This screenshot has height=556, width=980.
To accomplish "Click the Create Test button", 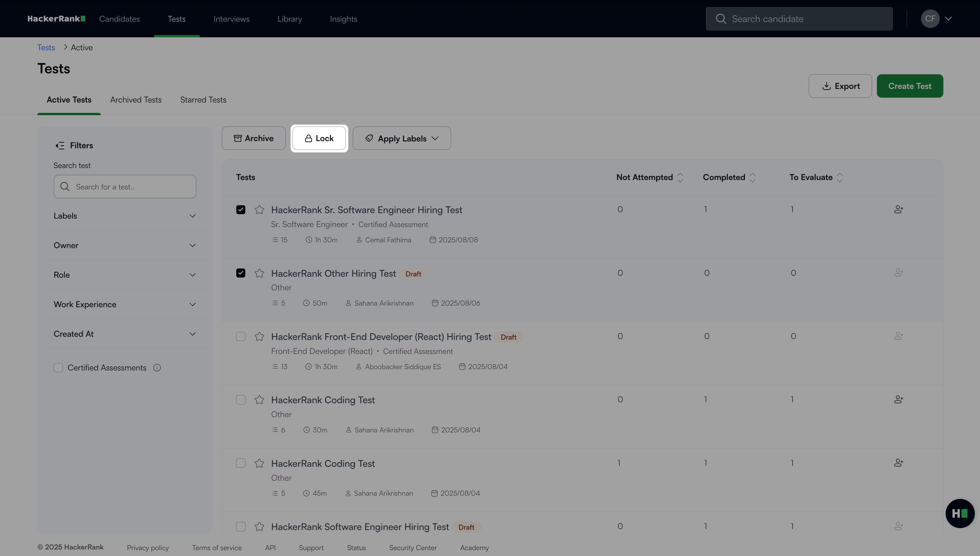I will [909, 86].
